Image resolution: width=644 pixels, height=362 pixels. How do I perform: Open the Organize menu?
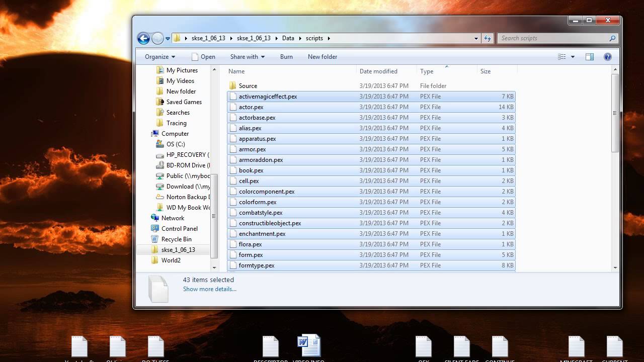click(x=160, y=57)
